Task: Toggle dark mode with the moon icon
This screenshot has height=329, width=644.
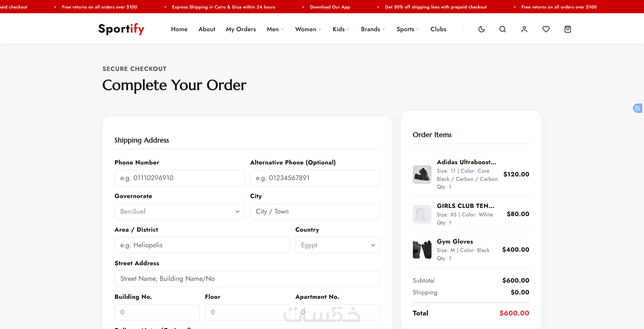Action: (481, 29)
